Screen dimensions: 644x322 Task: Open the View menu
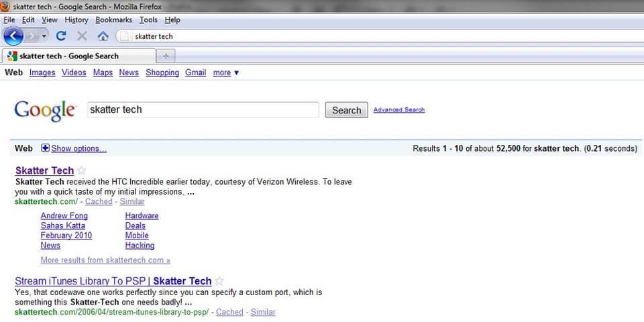(50, 19)
